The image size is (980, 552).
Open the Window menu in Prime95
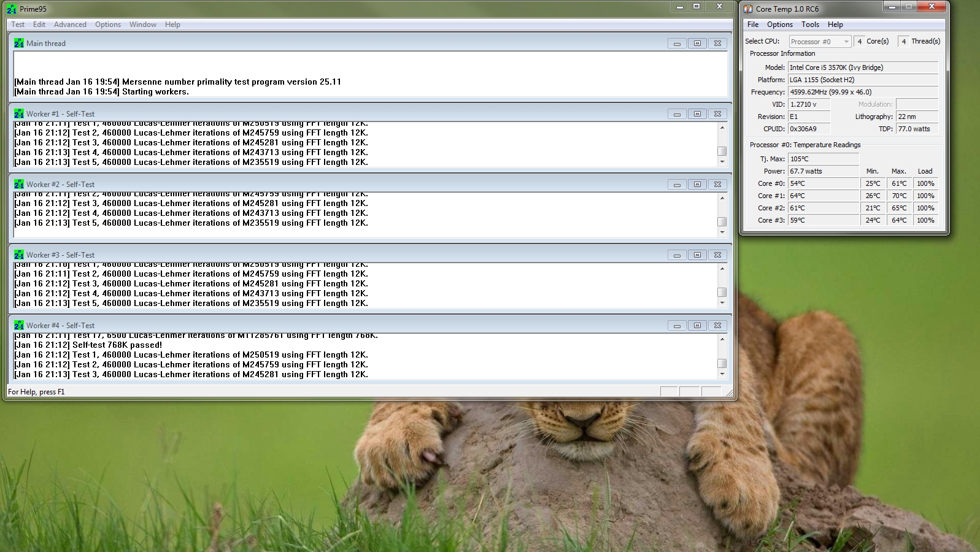tap(142, 25)
